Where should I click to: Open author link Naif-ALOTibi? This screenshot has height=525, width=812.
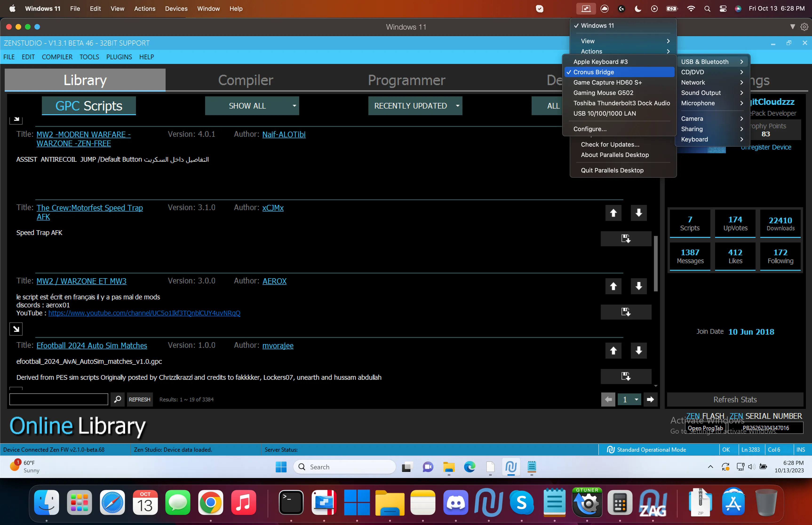tap(283, 134)
